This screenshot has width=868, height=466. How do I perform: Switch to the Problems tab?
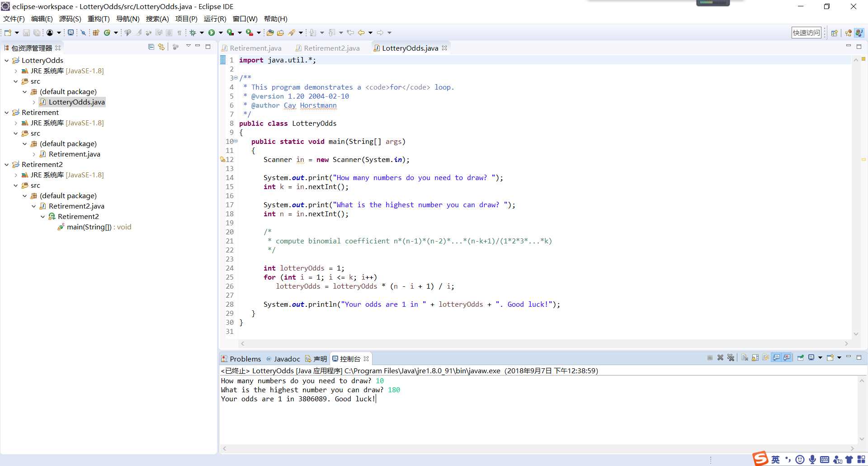point(241,359)
